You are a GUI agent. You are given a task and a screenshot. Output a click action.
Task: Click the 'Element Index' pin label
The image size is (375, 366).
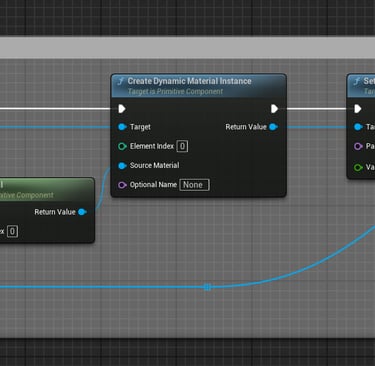[x=152, y=146]
